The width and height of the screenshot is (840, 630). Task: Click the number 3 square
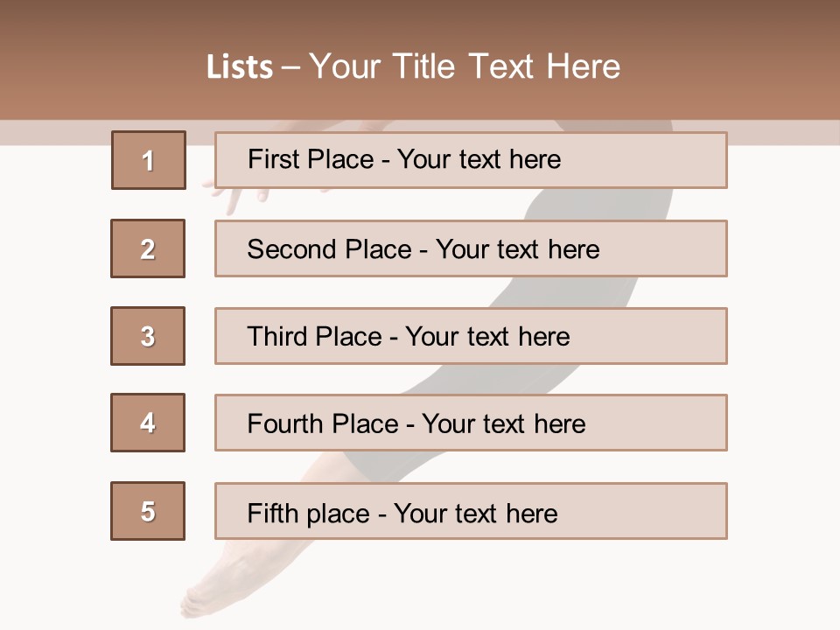[x=148, y=336]
